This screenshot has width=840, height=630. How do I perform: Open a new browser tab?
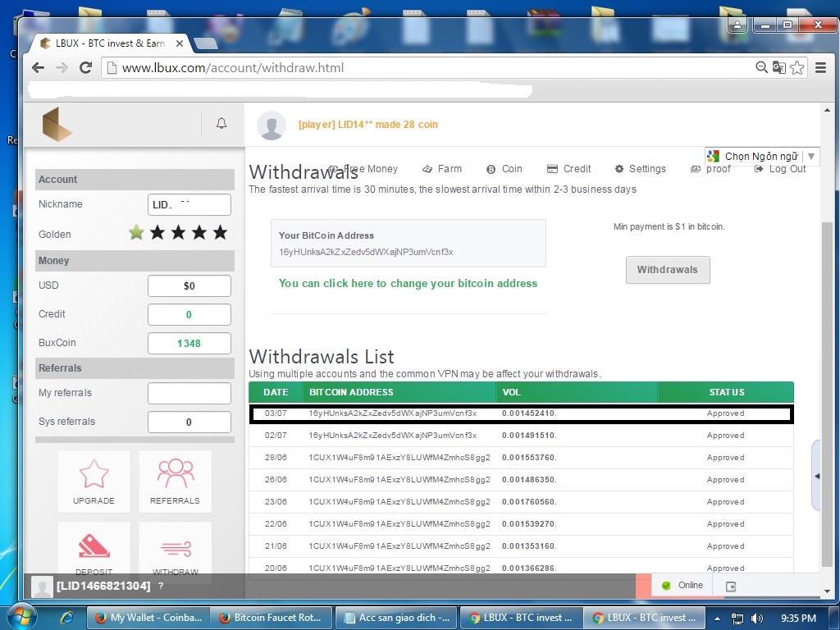tap(206, 43)
